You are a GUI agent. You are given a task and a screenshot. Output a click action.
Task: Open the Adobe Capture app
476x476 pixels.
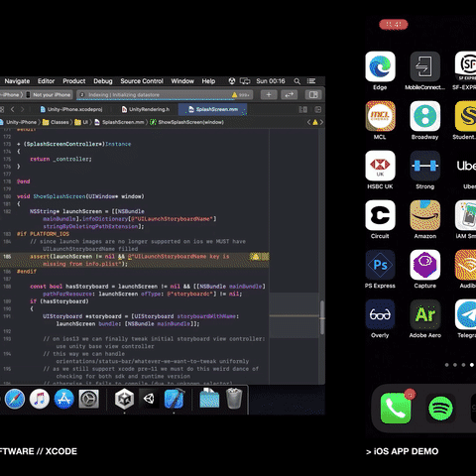[425, 265]
